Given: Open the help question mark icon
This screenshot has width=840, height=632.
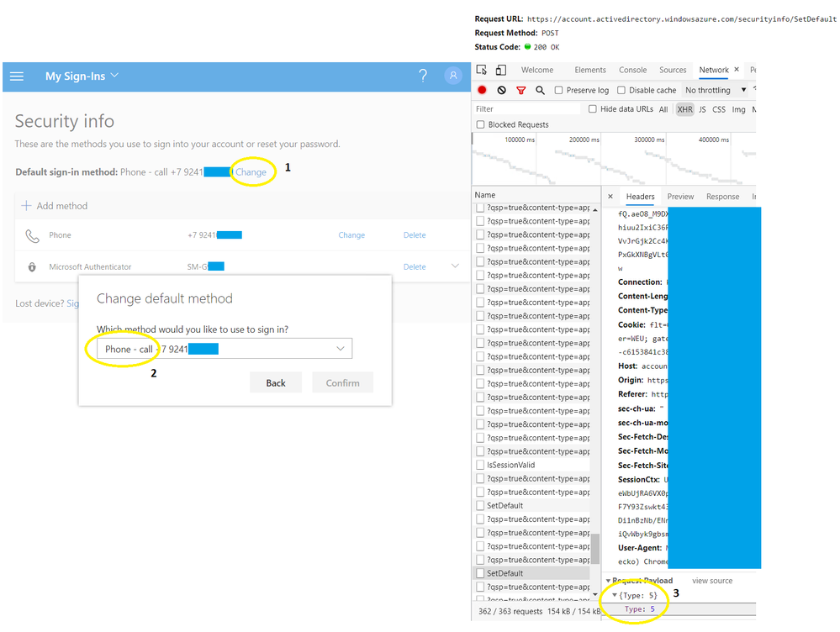Looking at the screenshot, I should [423, 76].
